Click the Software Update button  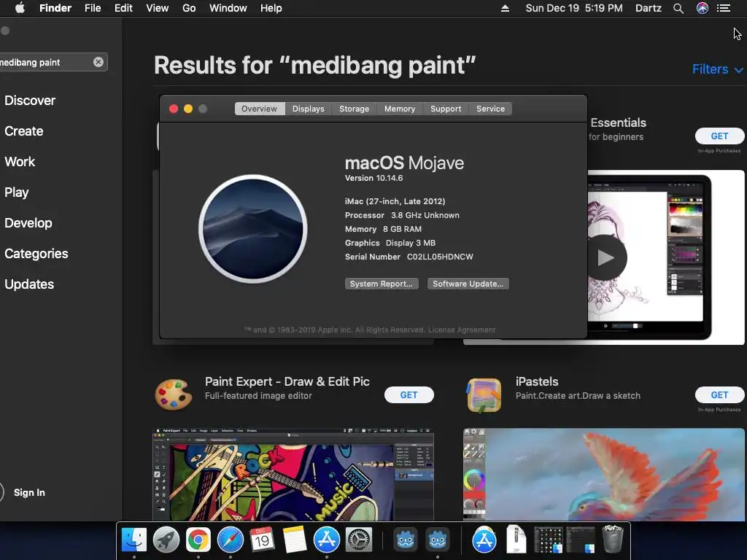(x=468, y=284)
